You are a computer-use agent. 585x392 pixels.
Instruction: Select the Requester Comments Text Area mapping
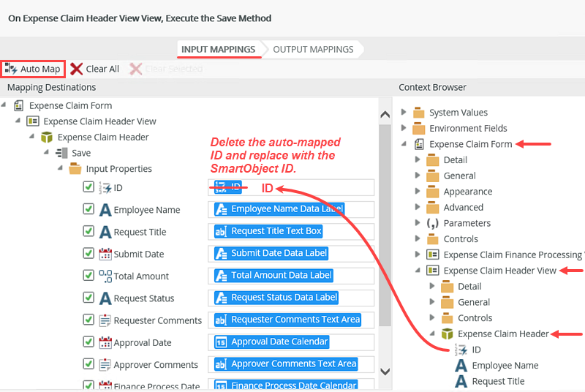(287, 320)
